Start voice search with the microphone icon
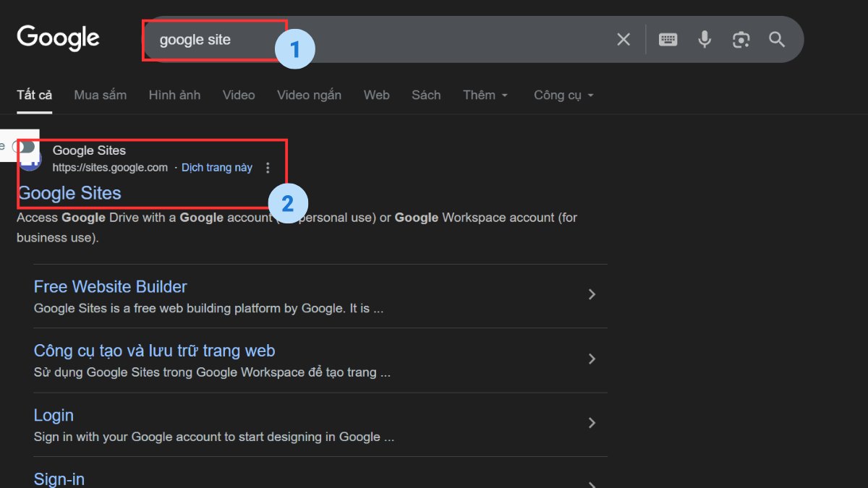This screenshot has height=488, width=868. [x=705, y=40]
